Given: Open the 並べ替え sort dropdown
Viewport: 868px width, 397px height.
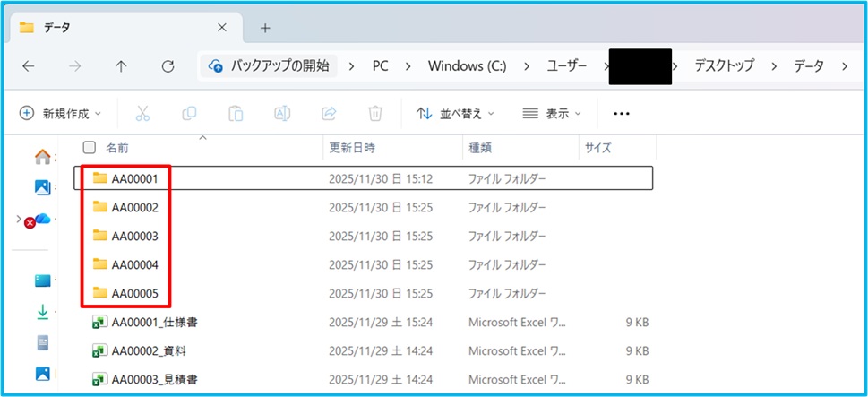Looking at the screenshot, I should [455, 114].
